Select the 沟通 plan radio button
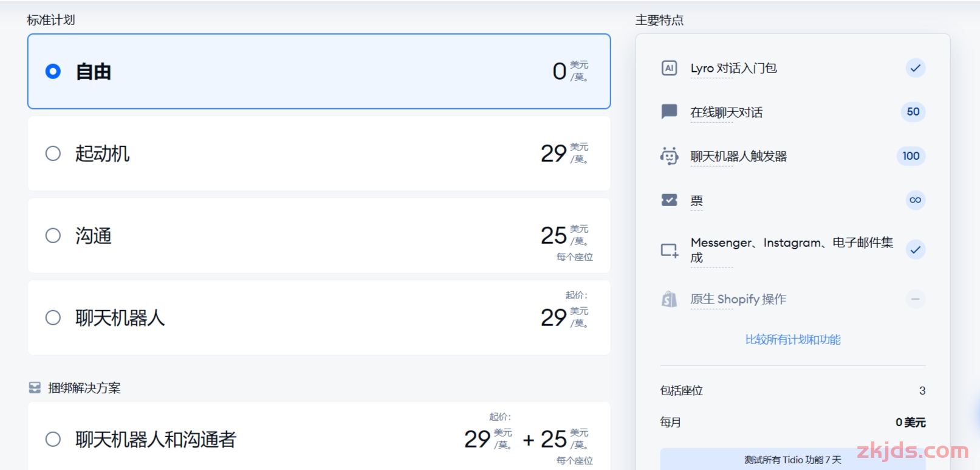The height and width of the screenshot is (470, 980). tap(53, 235)
